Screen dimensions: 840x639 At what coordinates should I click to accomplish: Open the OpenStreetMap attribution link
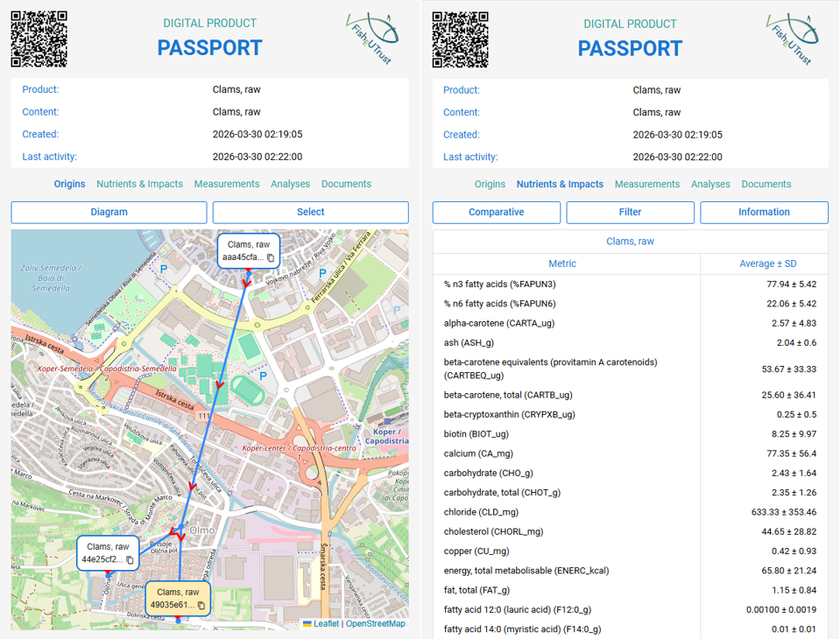[x=376, y=623]
